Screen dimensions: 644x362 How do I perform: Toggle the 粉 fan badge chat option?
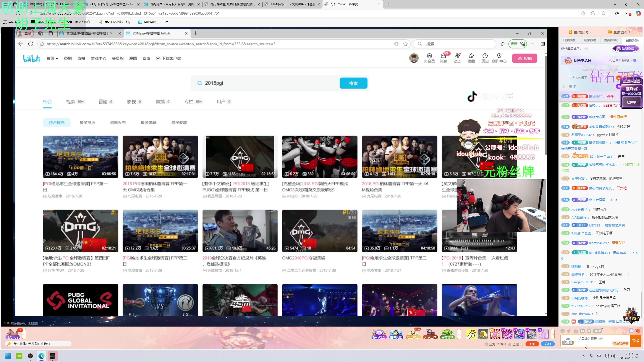tap(582, 331)
